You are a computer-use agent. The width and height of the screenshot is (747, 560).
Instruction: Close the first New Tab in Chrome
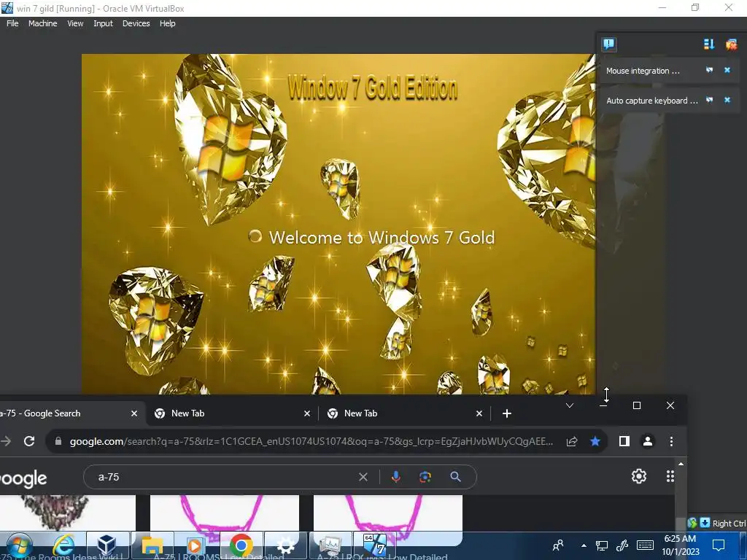[307, 413]
